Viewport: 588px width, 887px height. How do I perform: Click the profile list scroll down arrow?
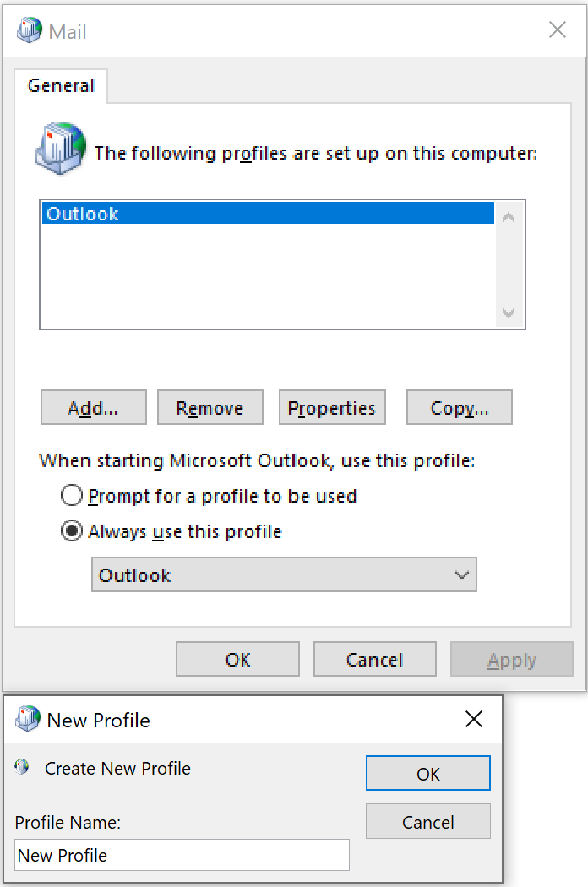[509, 313]
